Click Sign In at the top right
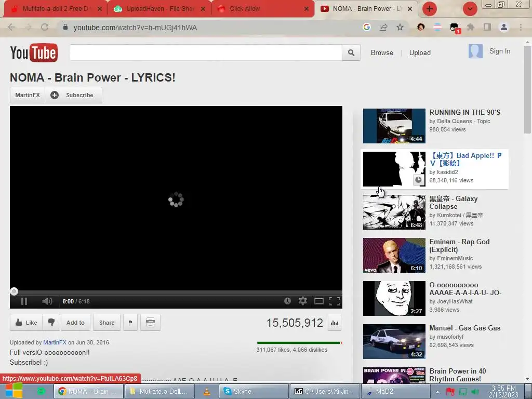 500,51
